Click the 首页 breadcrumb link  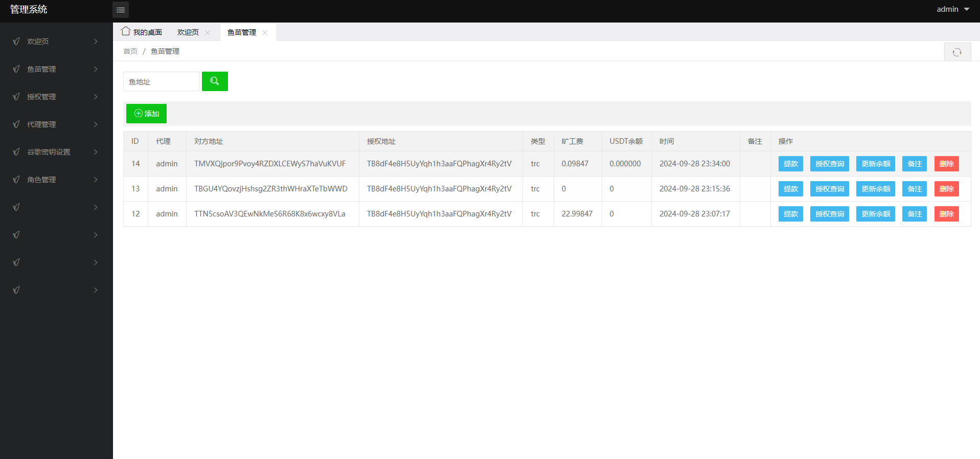(130, 51)
